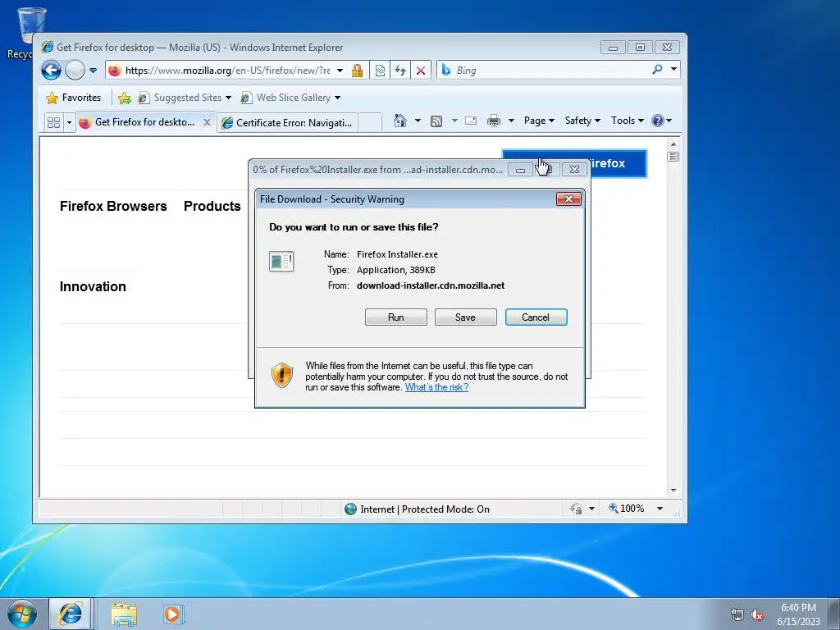Click the status bar privacy icon
Viewport: 840px width, 630px height.
click(576, 509)
